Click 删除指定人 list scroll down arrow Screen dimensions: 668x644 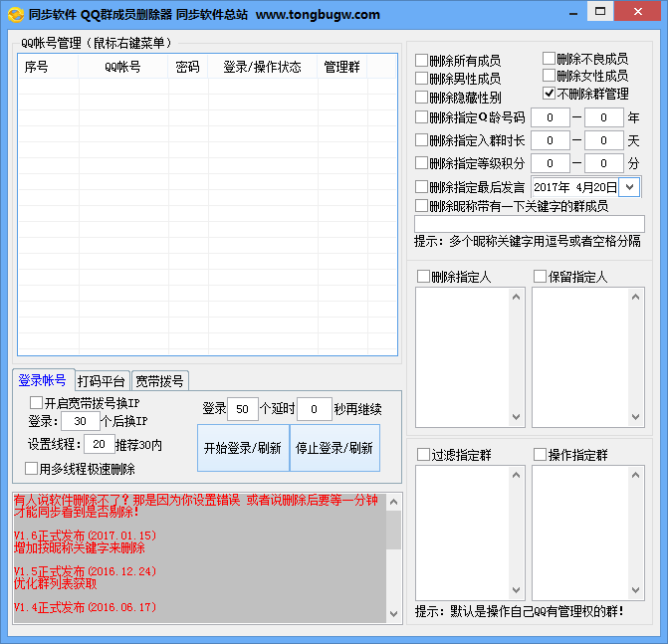pyautogui.click(x=517, y=416)
